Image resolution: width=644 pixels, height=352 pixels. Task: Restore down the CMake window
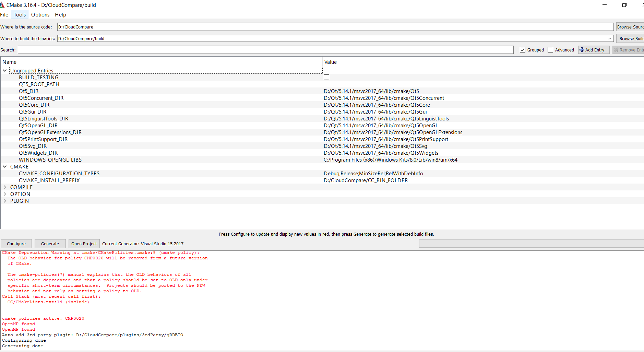624,5
